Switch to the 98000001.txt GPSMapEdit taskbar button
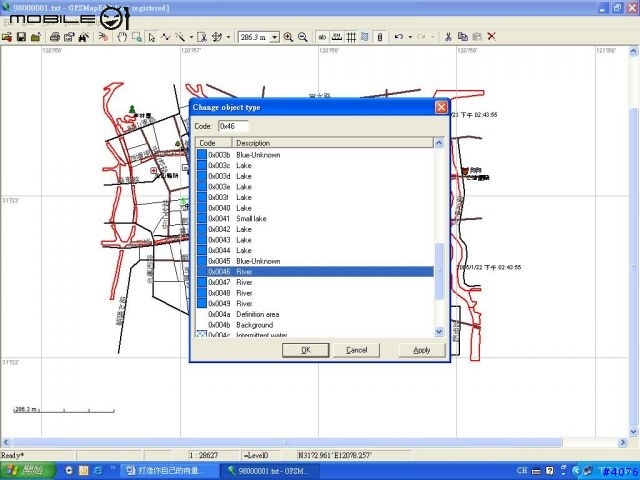Viewport: 640px width, 480px height. [x=269, y=471]
